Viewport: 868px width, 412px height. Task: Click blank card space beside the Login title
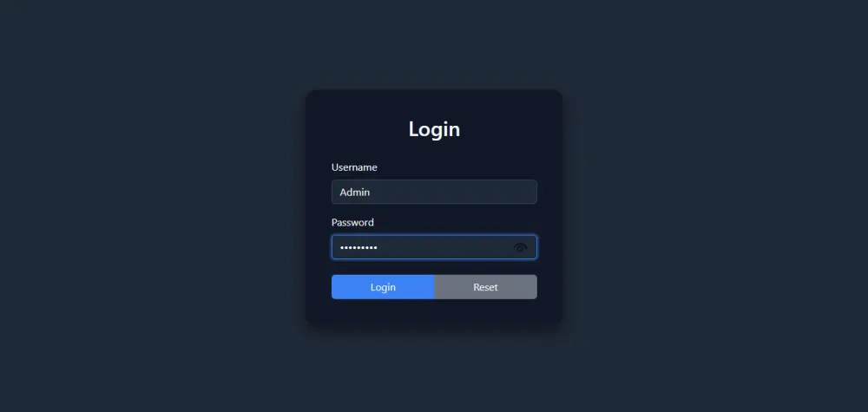[x=510, y=129]
